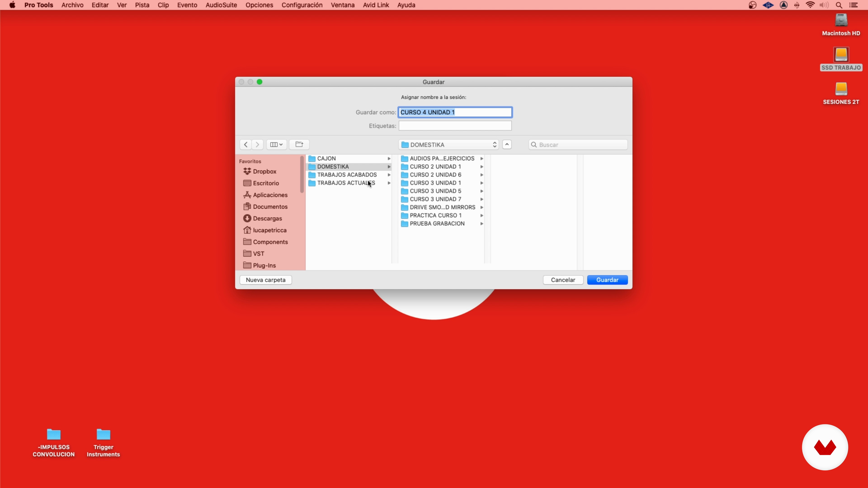Open the Configuración menu
Image resolution: width=868 pixels, height=488 pixels.
pyautogui.click(x=302, y=5)
